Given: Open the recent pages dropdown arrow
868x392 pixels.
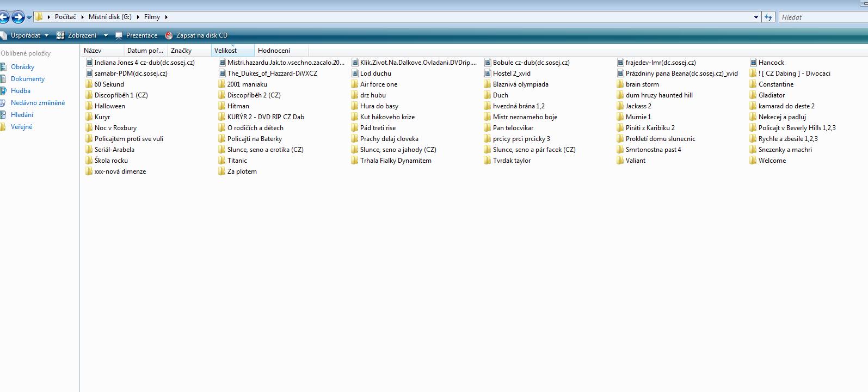Looking at the screenshot, I should 29,17.
